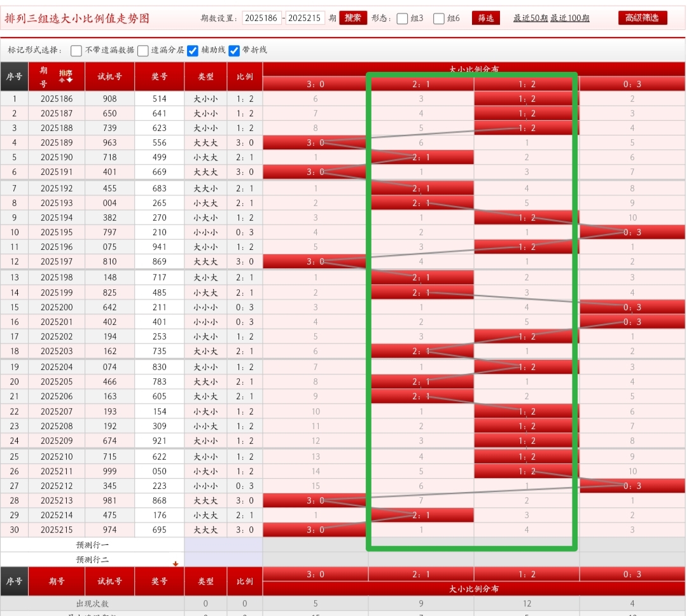Click the 筛选 filter button
This screenshot has width=687, height=616.
486,18
